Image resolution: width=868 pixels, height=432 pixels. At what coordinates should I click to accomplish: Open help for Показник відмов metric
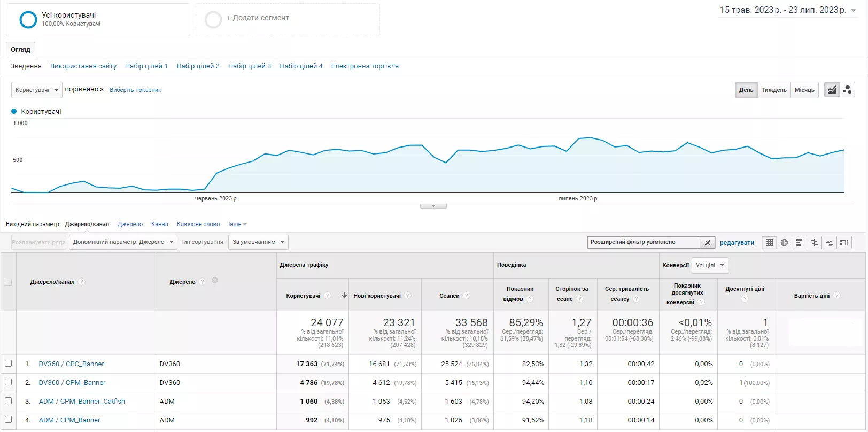pyautogui.click(x=530, y=299)
